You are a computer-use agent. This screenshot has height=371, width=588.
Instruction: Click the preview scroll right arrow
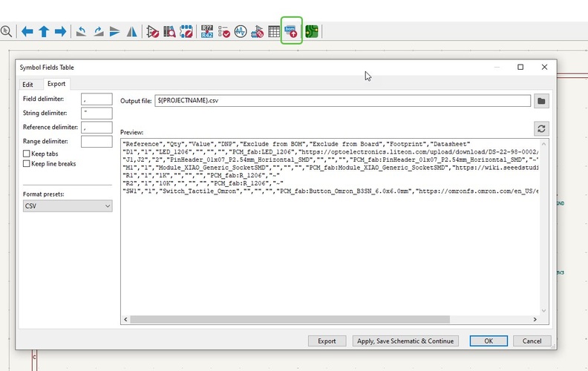coord(535,319)
